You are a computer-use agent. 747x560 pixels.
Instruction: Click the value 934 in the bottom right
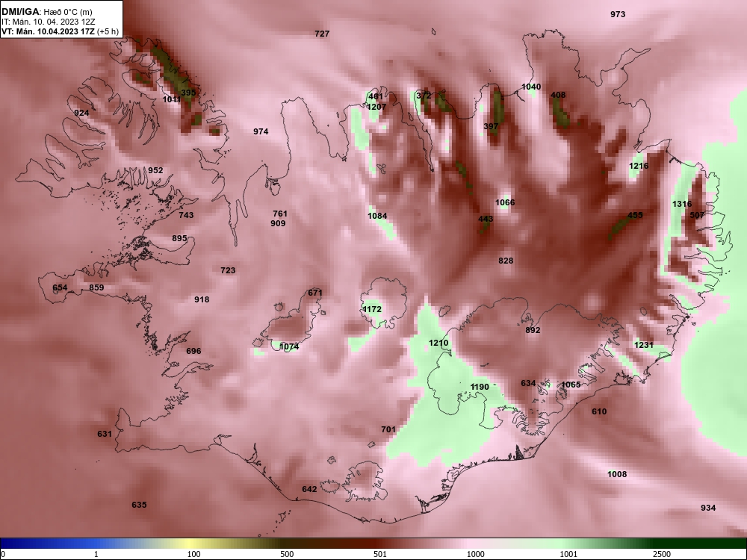[708, 508]
